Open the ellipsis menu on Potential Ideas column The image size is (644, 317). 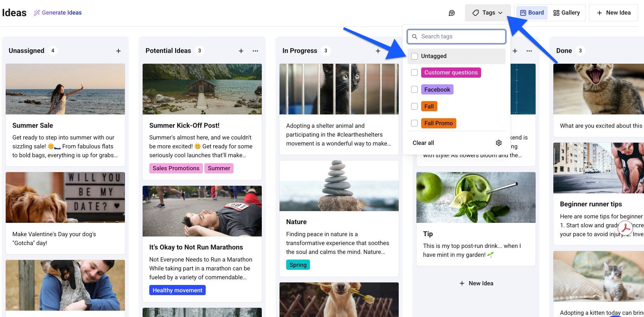click(x=255, y=51)
